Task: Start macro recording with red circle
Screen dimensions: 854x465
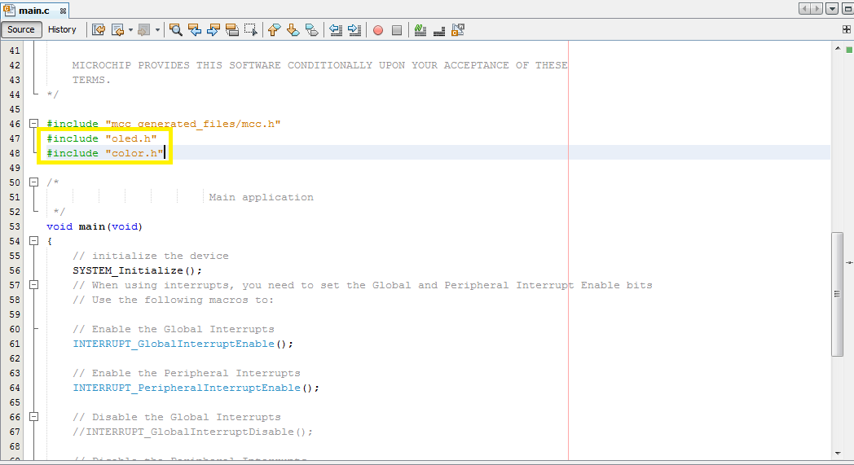Action: (378, 30)
